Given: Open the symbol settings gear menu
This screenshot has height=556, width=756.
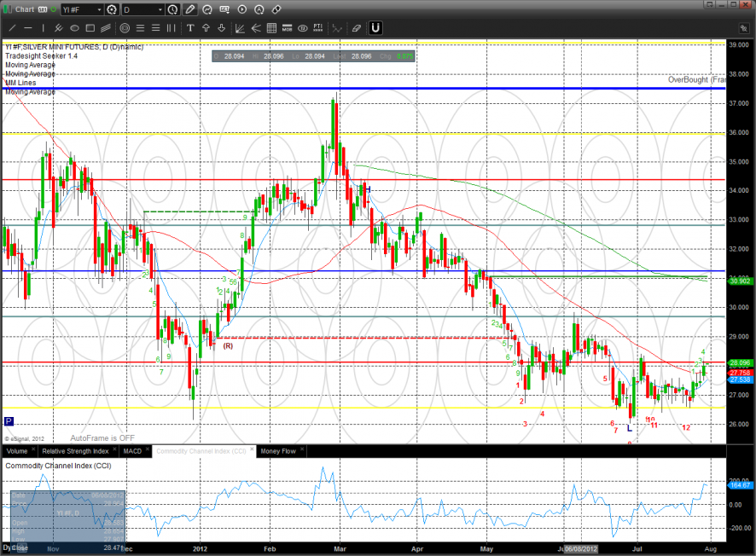Looking at the screenshot, I should click(111, 10).
